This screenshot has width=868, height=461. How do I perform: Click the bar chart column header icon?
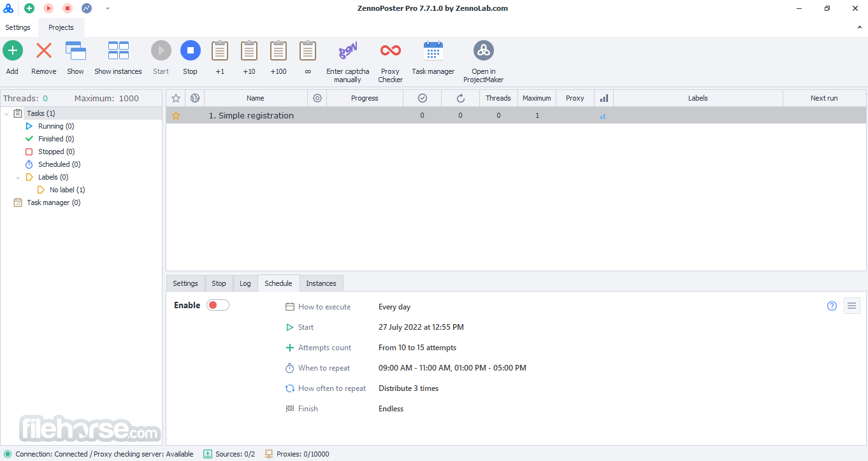(604, 98)
